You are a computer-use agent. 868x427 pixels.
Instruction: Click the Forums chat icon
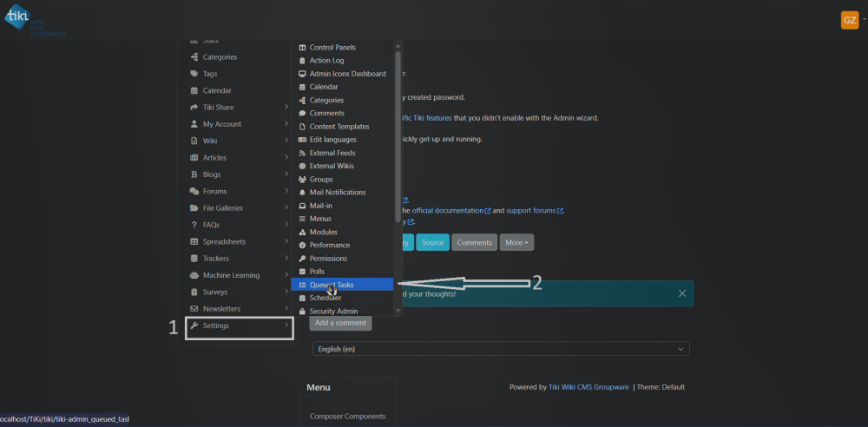[194, 191]
